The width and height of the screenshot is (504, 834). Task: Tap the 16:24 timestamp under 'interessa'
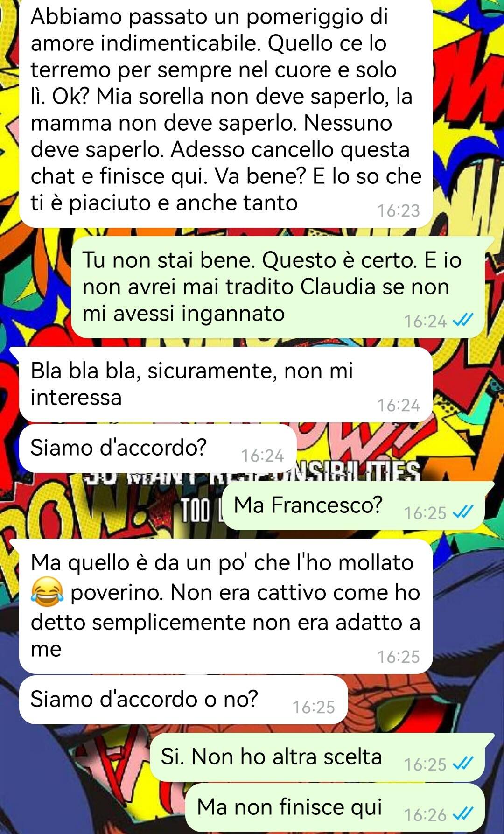(x=399, y=405)
